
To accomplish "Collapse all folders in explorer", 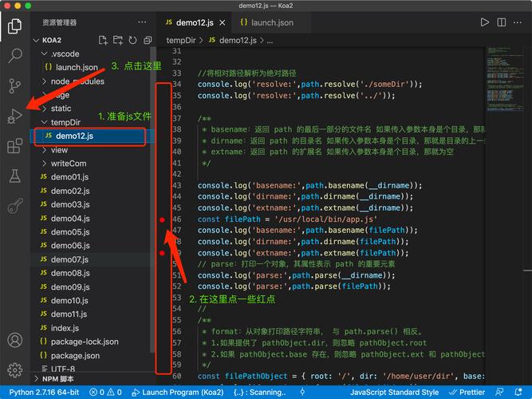I will click(148, 40).
